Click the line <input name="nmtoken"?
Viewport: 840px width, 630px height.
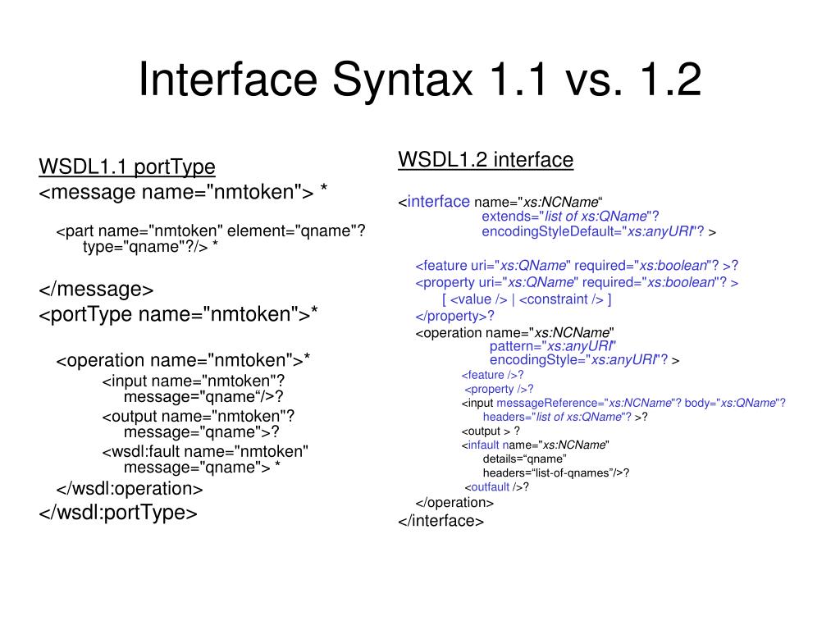coord(194,381)
